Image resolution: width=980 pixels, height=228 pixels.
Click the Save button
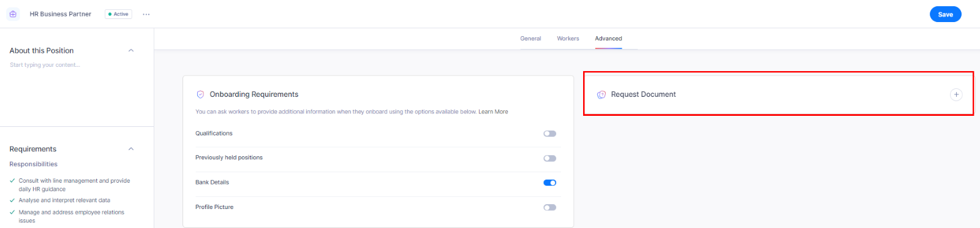point(946,14)
